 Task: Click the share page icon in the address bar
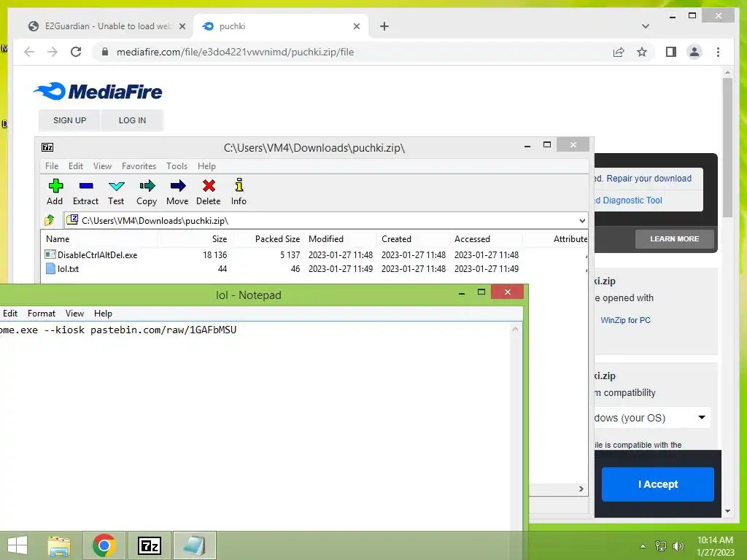[619, 52]
